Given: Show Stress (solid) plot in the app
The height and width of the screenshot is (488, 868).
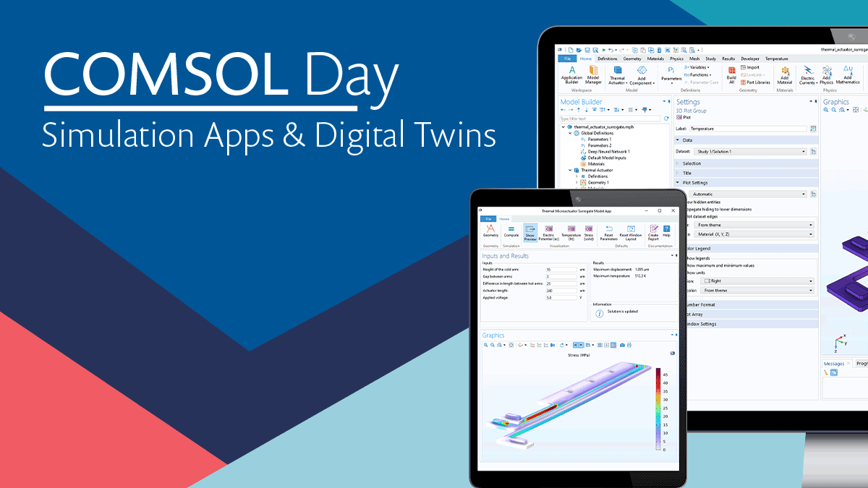Looking at the screenshot, I should pyautogui.click(x=588, y=232).
